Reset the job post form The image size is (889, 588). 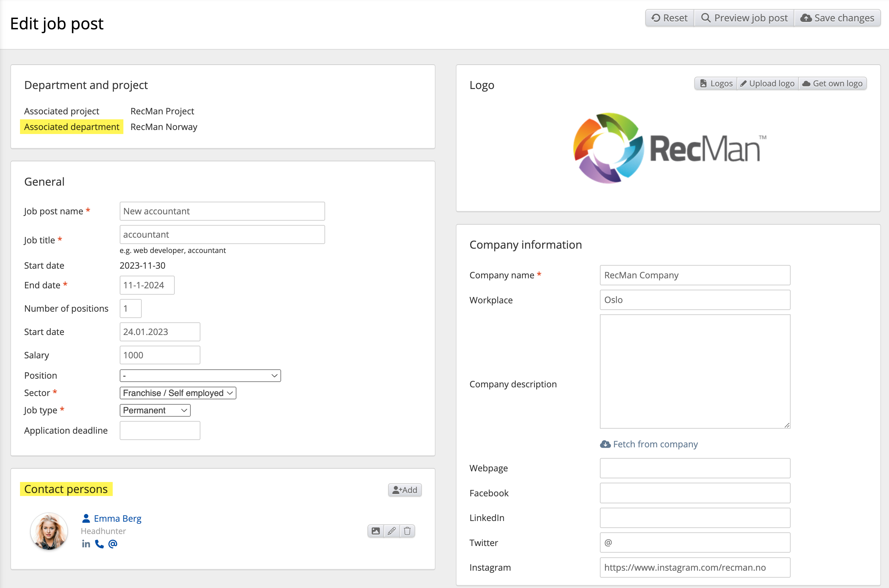click(x=670, y=18)
